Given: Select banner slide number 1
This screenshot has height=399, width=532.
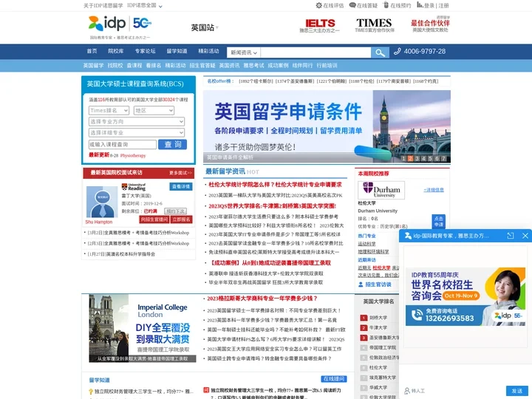Looking at the screenshot, I should (403, 158).
